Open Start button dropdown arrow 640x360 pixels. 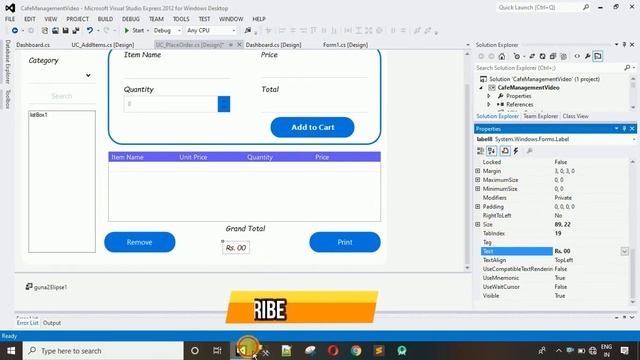[148, 31]
